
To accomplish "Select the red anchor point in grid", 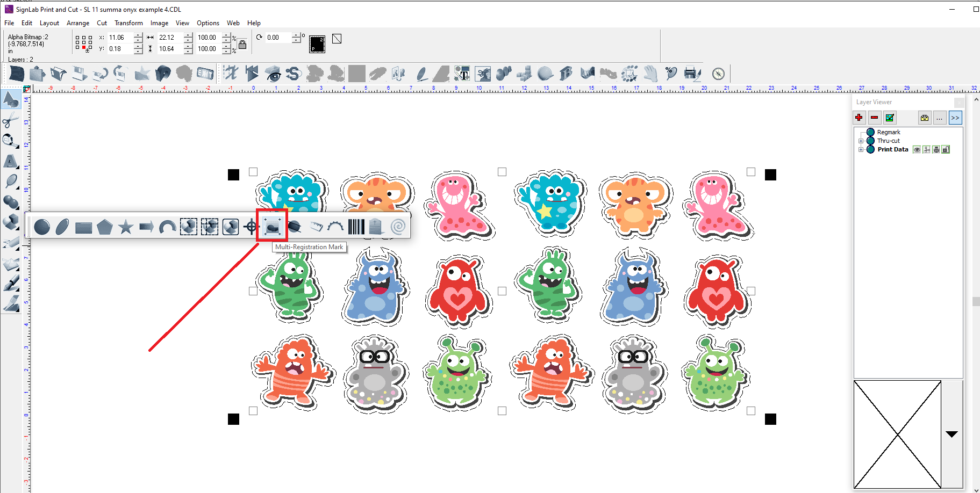I will click(84, 47).
